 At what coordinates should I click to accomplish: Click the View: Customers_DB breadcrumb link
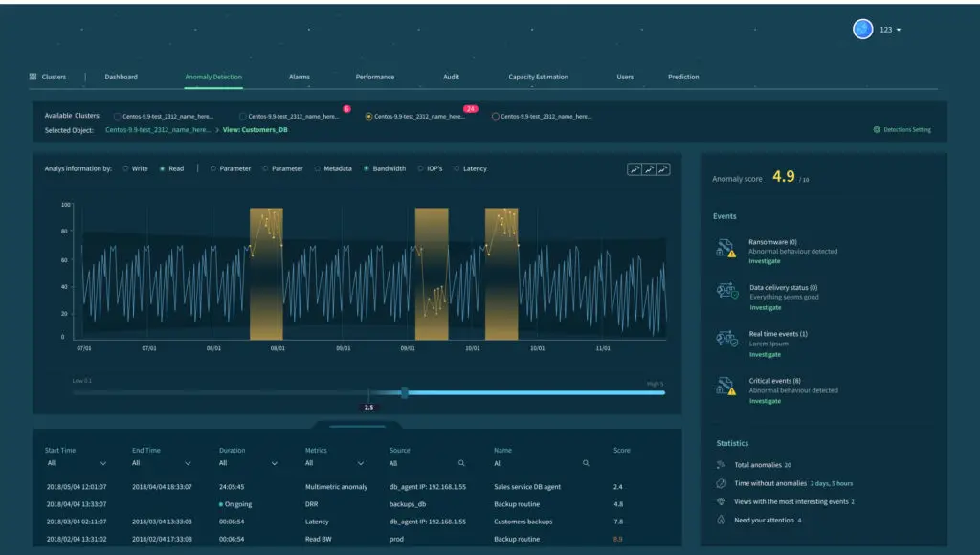click(x=255, y=129)
